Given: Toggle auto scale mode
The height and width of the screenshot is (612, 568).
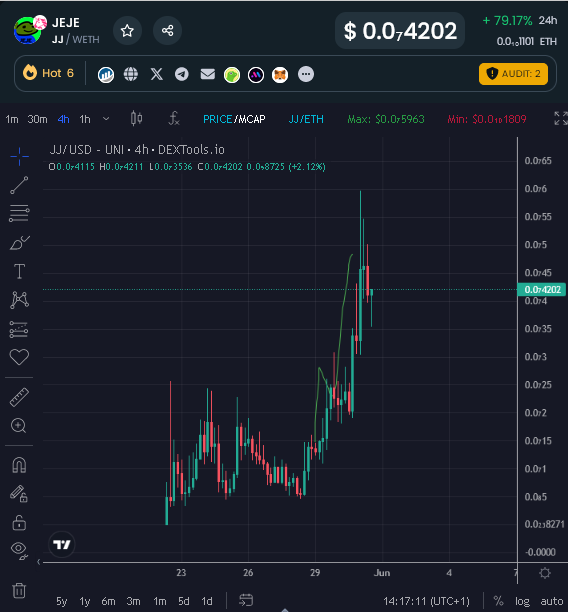Looking at the screenshot, I should click(552, 601).
